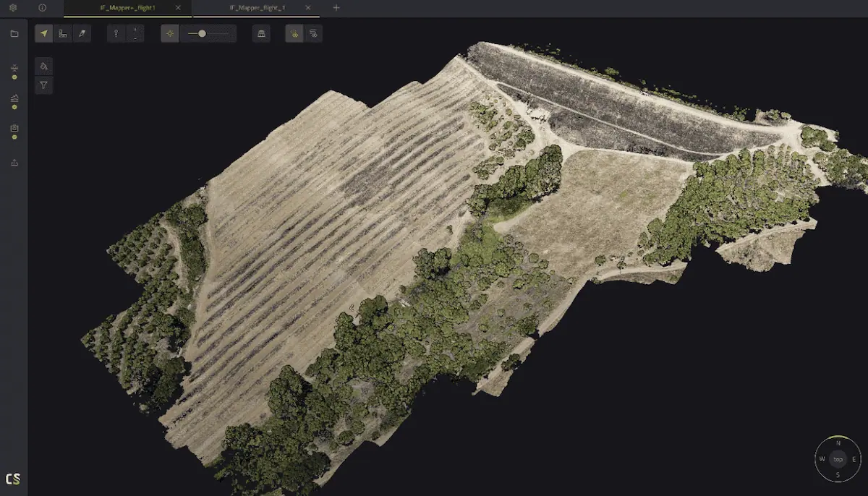Close the IF_Mapper+_flight1 tab
Viewport: 868px width, 496px height.
click(179, 8)
